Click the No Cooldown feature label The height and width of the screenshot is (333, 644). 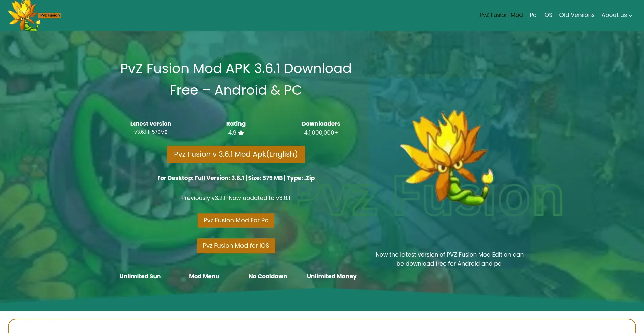pyautogui.click(x=268, y=276)
